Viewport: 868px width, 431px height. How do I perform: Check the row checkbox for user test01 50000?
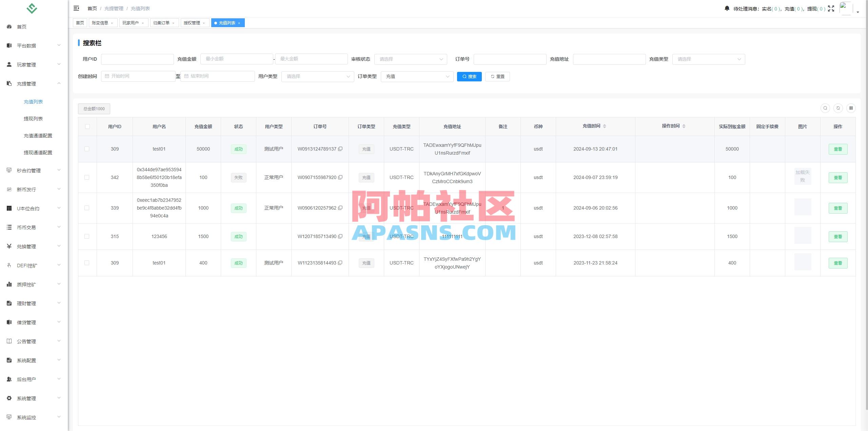click(87, 149)
